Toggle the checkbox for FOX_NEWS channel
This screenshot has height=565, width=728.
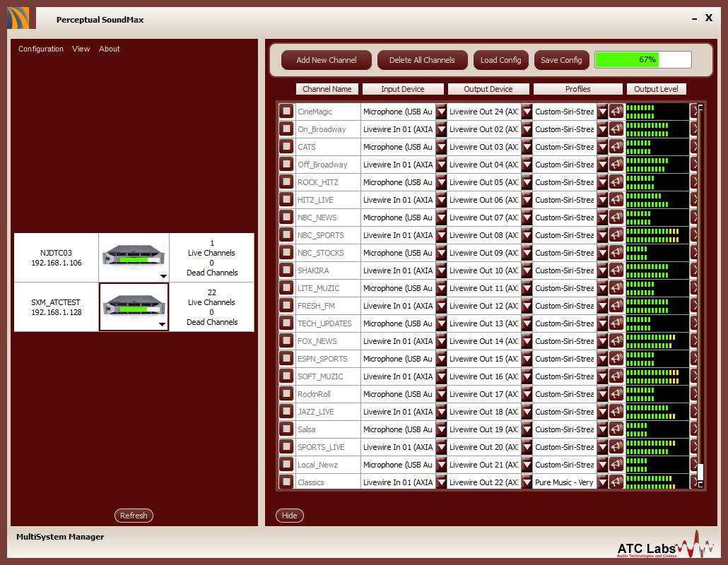tap(286, 340)
